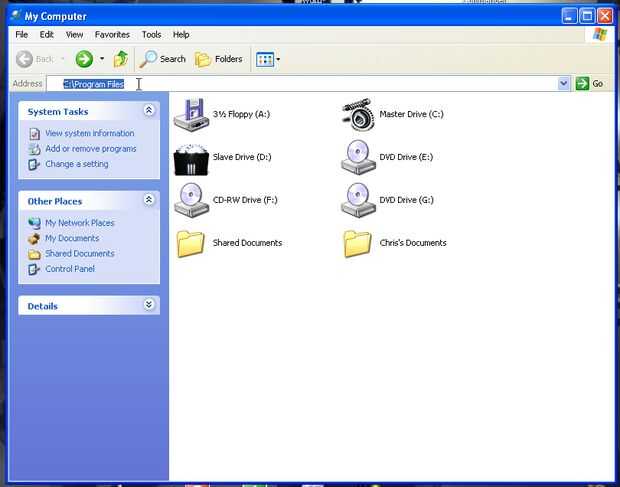The image size is (620, 487).
Task: Select the Slave Drive (D:) icon
Action: [x=191, y=159]
